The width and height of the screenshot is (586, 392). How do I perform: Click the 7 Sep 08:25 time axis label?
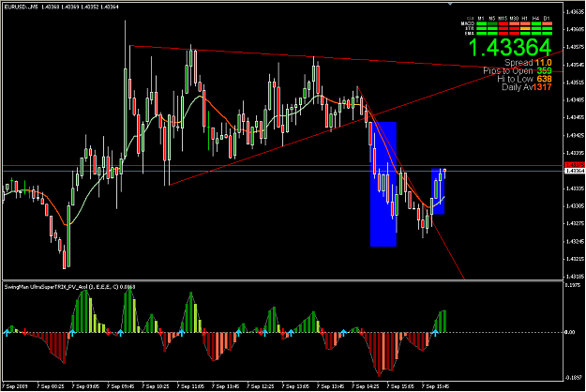pyautogui.click(x=51, y=385)
